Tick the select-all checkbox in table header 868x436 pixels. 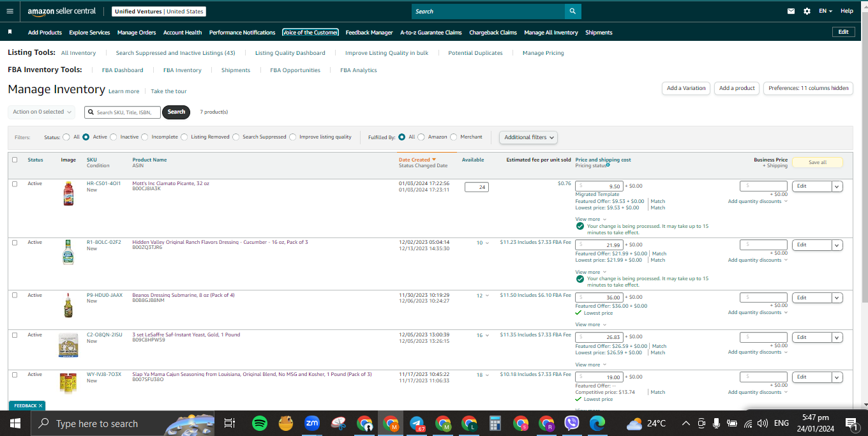coord(15,160)
